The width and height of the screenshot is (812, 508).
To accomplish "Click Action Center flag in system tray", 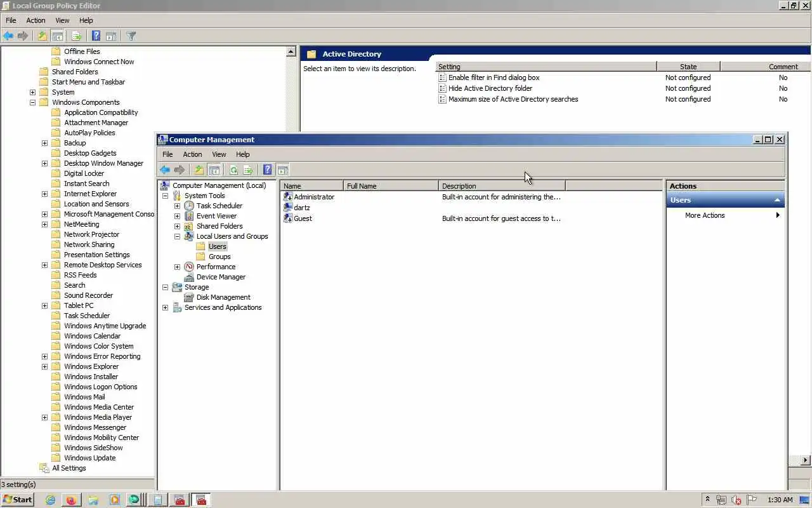I will pyautogui.click(x=752, y=500).
